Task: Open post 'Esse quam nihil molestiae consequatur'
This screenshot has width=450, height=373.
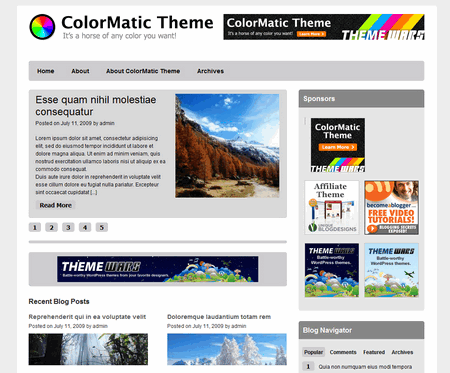Action: (96, 105)
